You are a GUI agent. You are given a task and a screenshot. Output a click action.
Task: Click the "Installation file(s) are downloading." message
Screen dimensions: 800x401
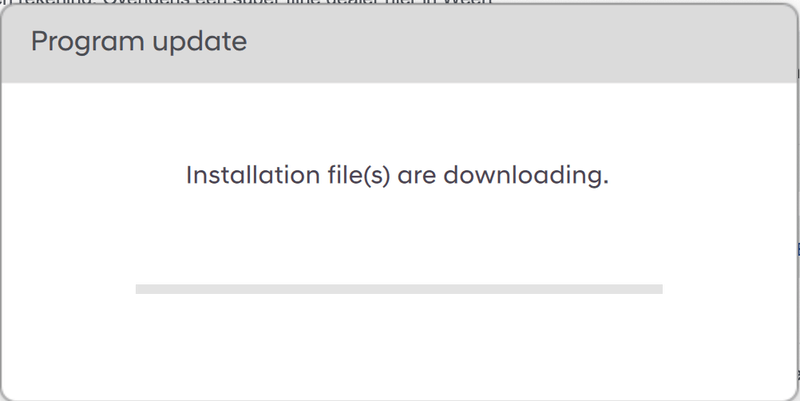coord(397,175)
